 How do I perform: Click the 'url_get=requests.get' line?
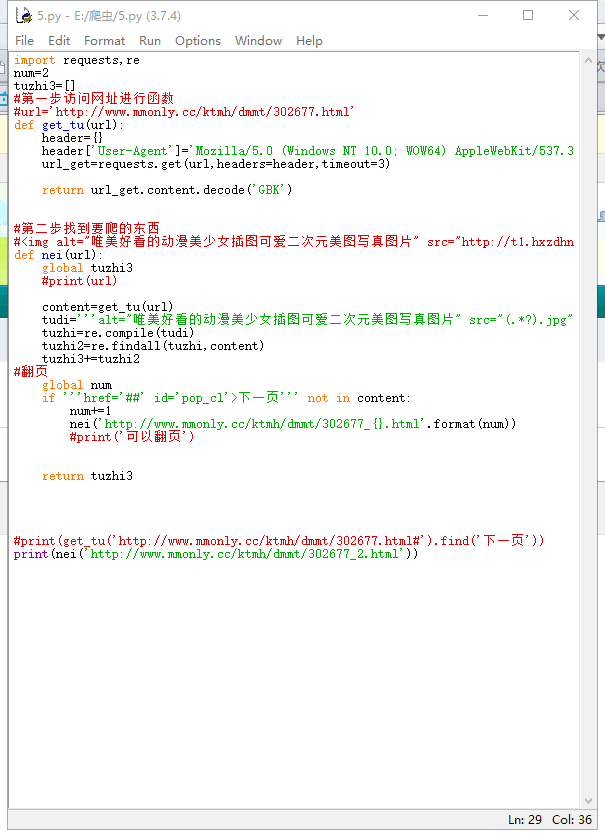click(216, 164)
